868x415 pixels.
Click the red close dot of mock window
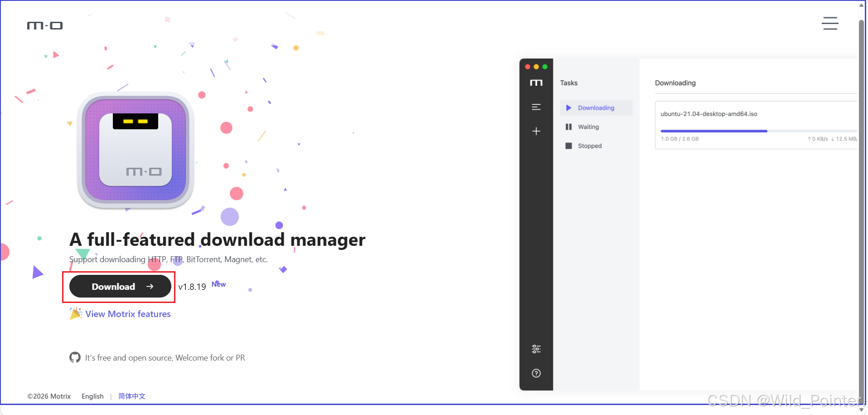point(528,67)
